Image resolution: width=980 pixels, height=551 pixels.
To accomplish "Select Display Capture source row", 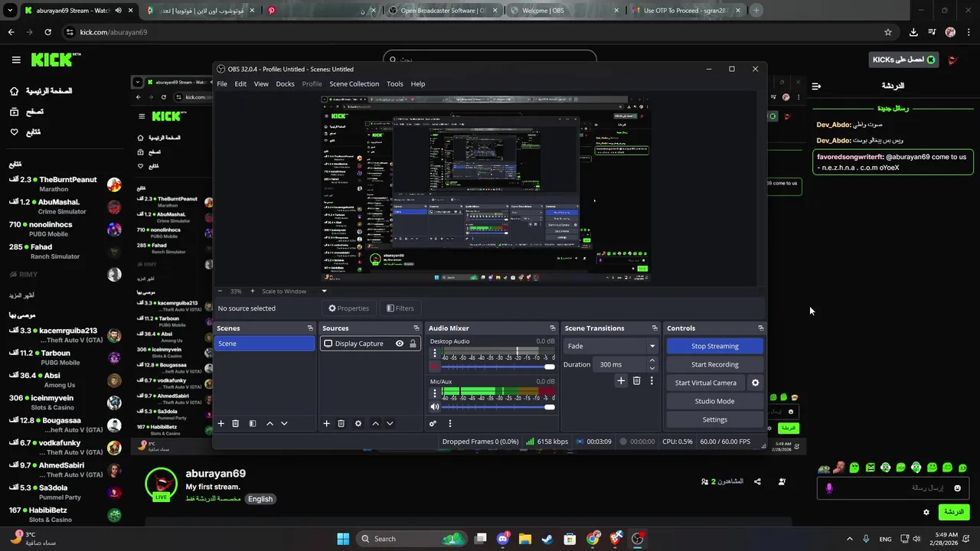I will (x=369, y=344).
